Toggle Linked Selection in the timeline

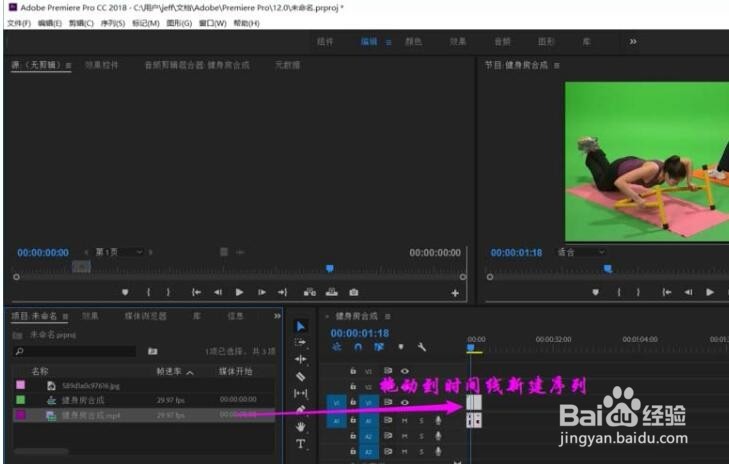point(379,347)
